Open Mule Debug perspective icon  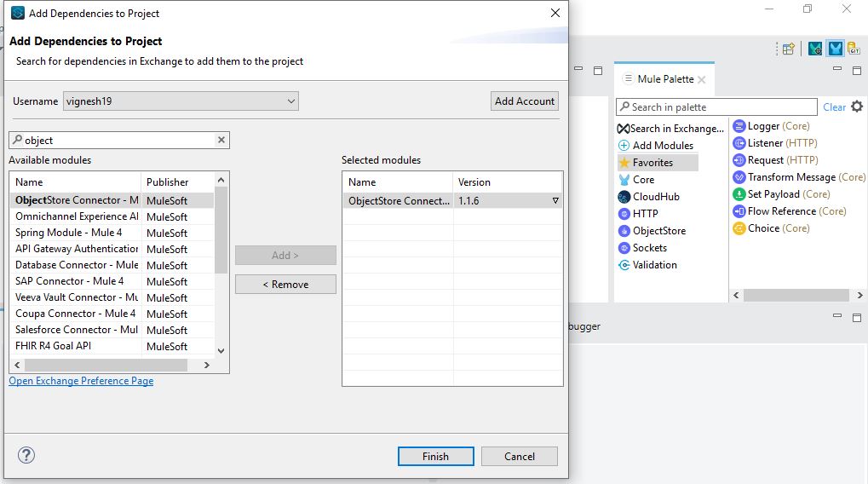(815, 49)
